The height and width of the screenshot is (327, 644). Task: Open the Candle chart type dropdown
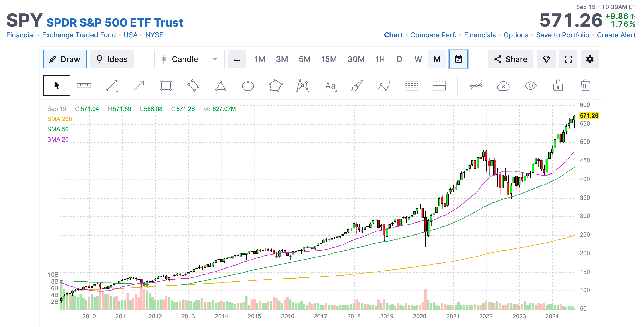pos(189,59)
